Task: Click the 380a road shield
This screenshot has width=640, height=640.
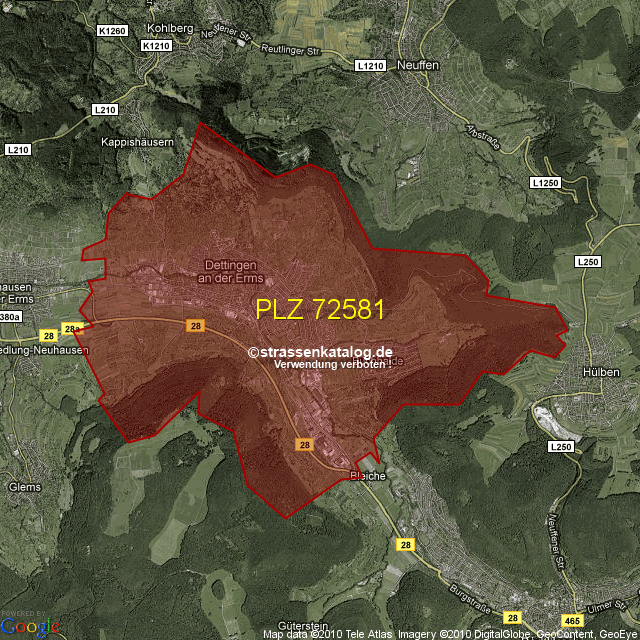Action: coord(10,317)
